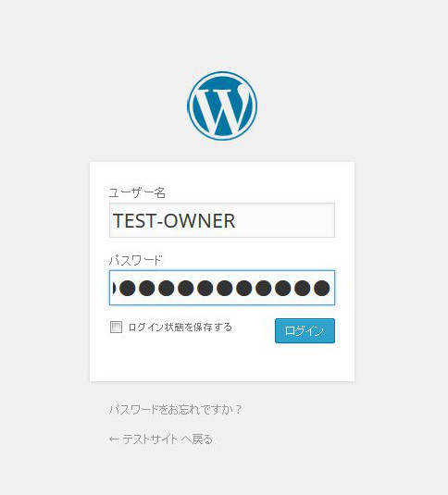Click the blue ログイン button
Viewport: 448px width, 495px height.
[x=305, y=330]
